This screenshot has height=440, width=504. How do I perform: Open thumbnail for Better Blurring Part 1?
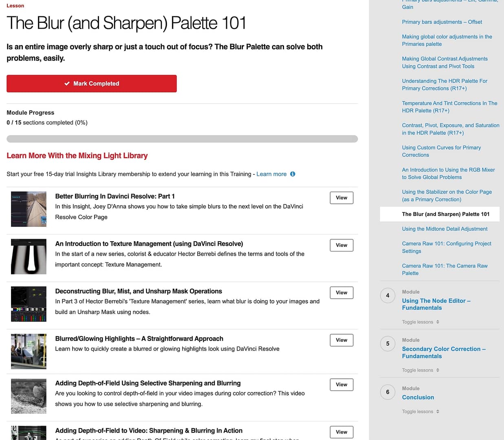coord(29,209)
